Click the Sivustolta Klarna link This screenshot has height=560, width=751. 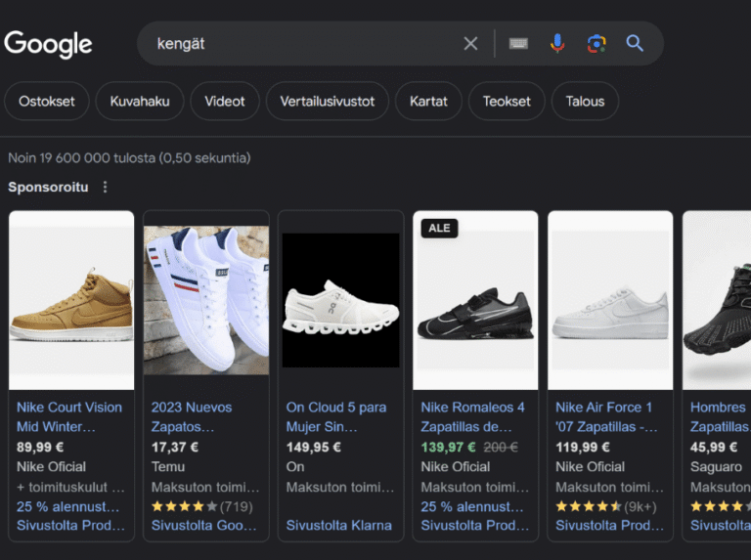point(339,525)
